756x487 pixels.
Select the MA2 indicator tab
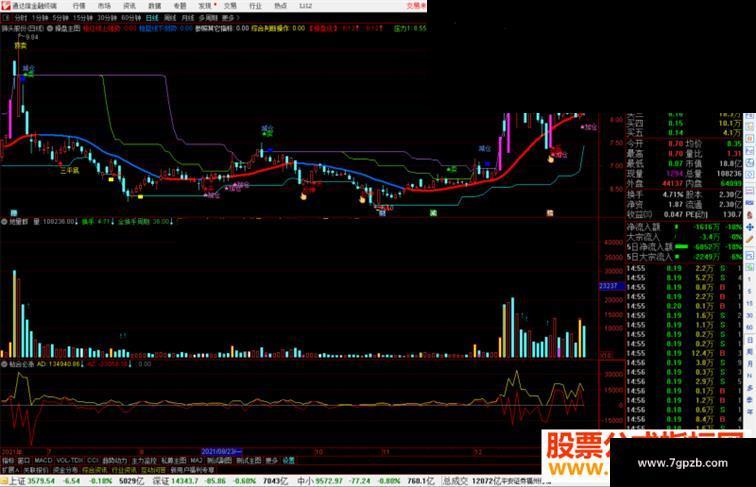click(x=196, y=461)
